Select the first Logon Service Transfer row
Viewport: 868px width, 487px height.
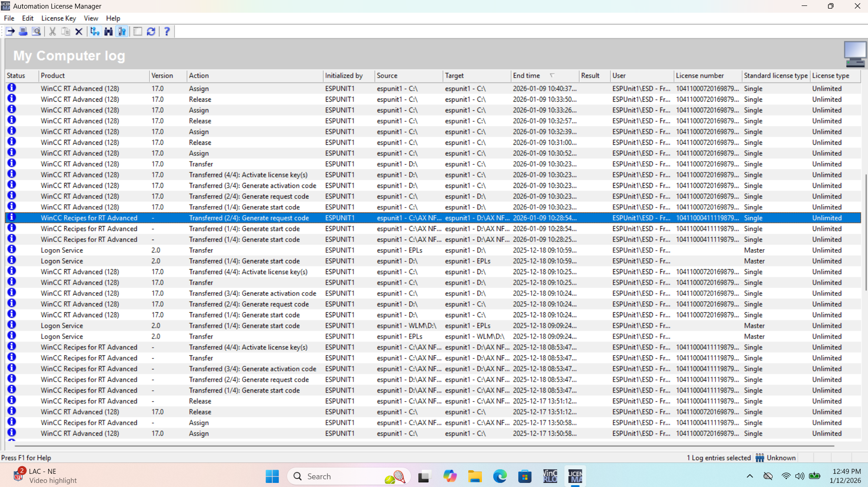(201, 250)
